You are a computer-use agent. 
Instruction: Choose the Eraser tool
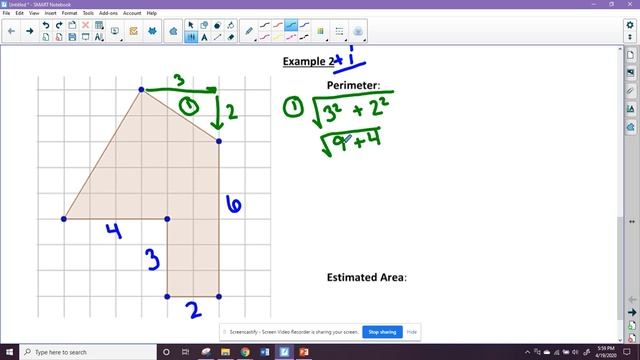[231, 37]
